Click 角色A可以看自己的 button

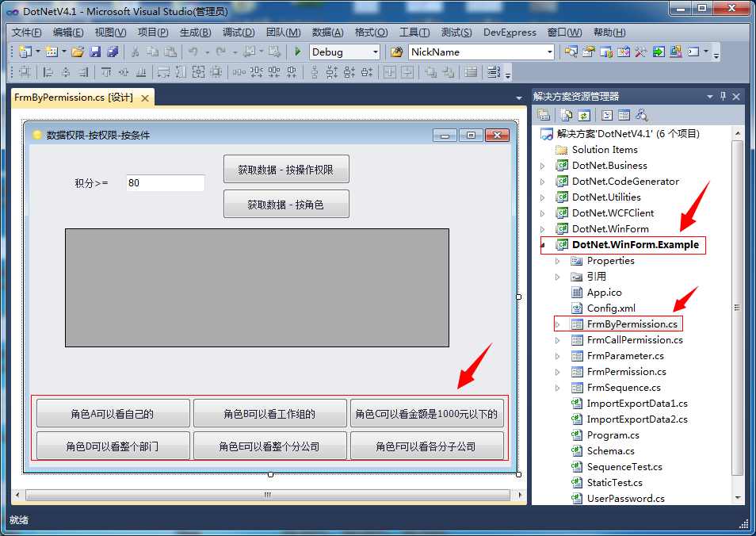[113, 413]
